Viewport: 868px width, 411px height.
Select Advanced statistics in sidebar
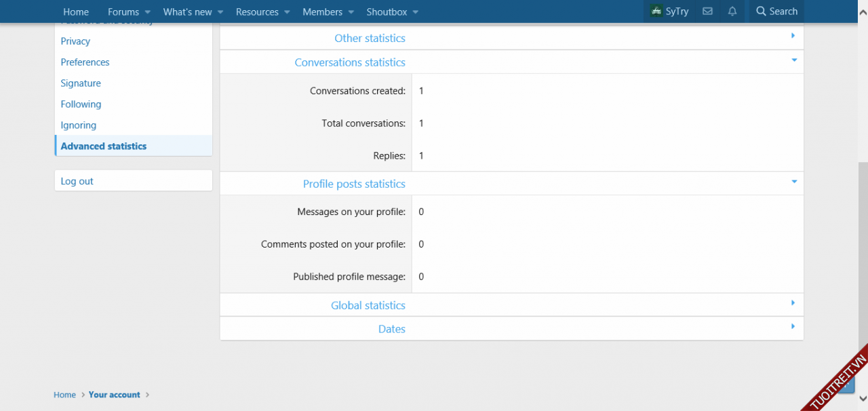pos(104,146)
